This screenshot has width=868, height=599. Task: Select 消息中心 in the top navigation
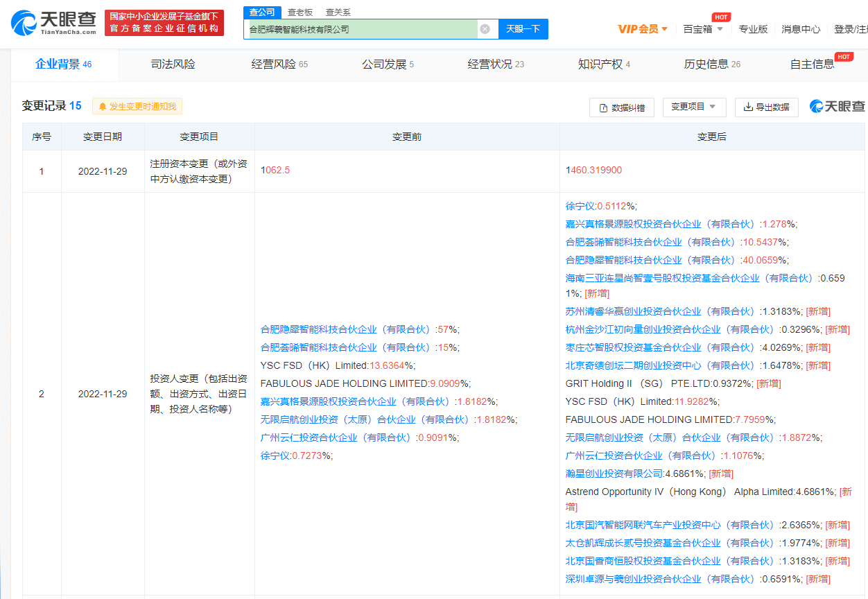[x=801, y=28]
